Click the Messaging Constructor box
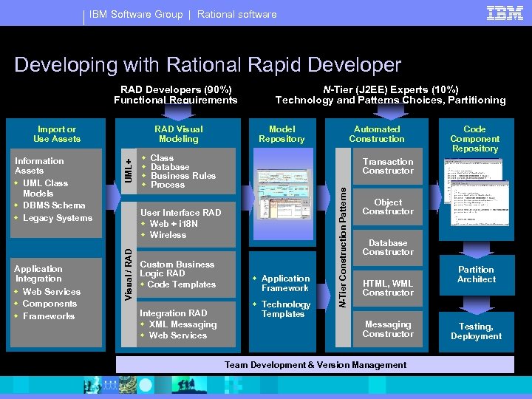 [x=388, y=329]
